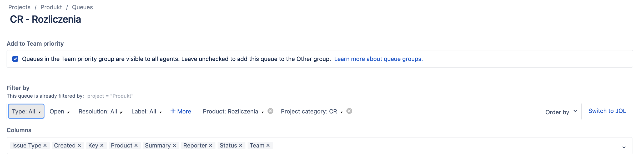Clear the Product: Rozliczenia filter
The width and height of the screenshot is (644, 162).
pyautogui.click(x=270, y=111)
